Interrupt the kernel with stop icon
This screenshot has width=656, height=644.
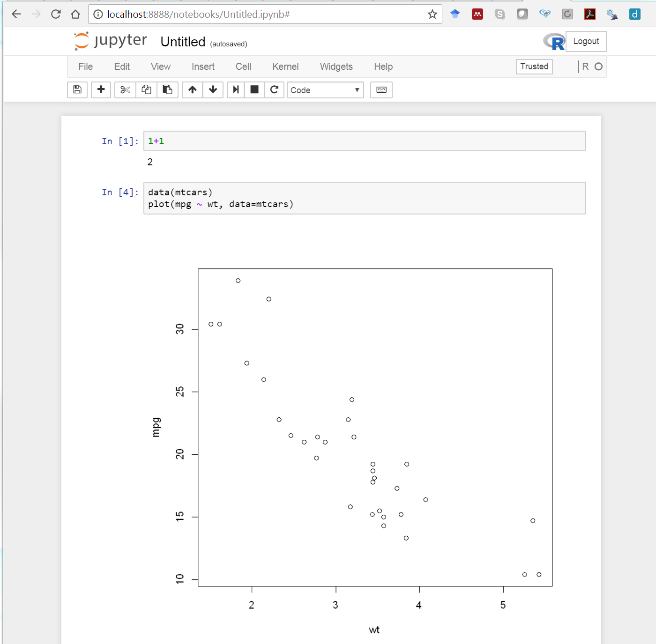click(254, 90)
